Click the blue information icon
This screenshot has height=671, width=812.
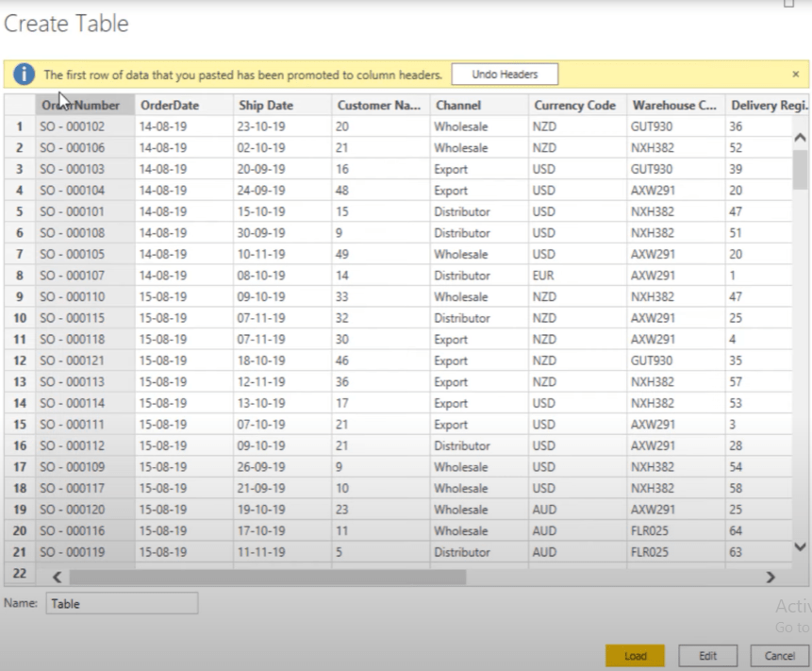click(x=24, y=75)
